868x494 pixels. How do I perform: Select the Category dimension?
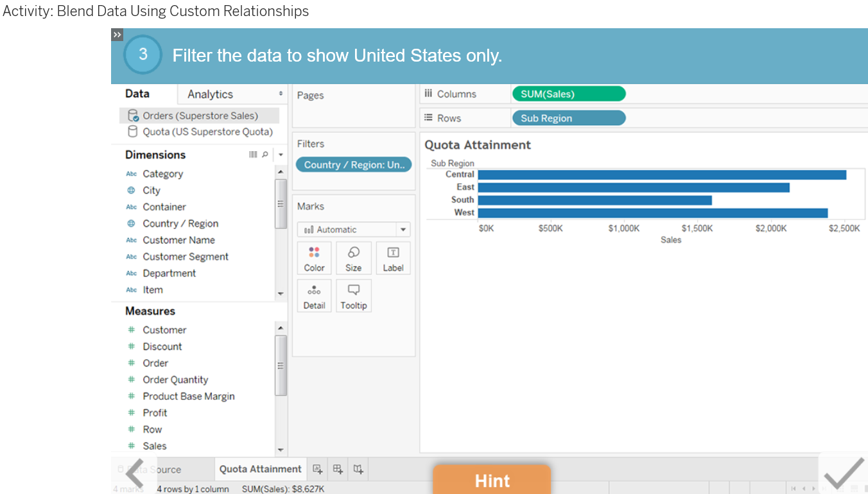(x=162, y=174)
